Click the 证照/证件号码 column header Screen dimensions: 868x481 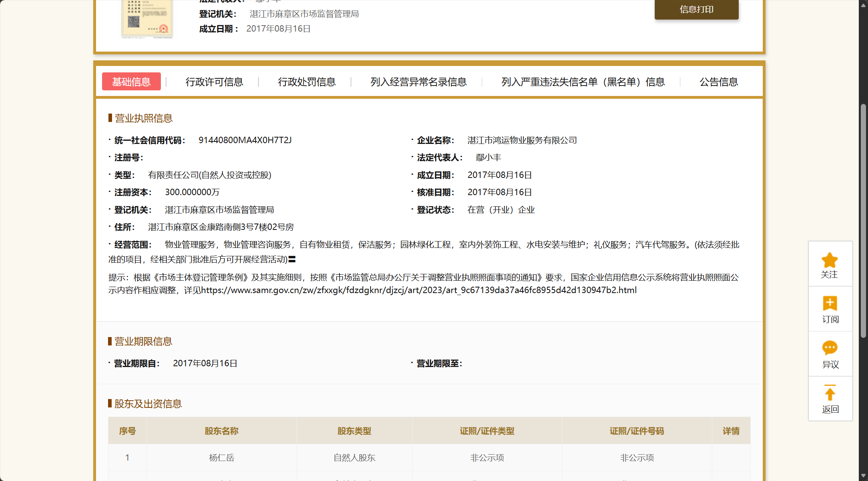pos(636,431)
